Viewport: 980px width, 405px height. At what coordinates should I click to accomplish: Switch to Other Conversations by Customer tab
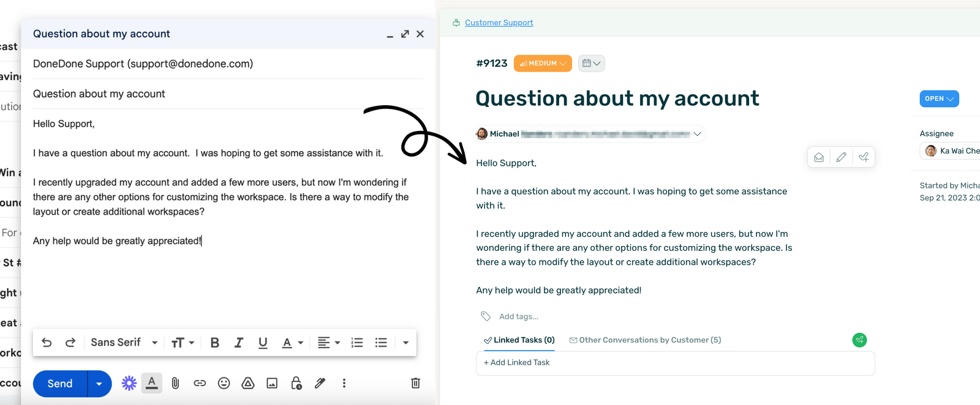coord(645,340)
